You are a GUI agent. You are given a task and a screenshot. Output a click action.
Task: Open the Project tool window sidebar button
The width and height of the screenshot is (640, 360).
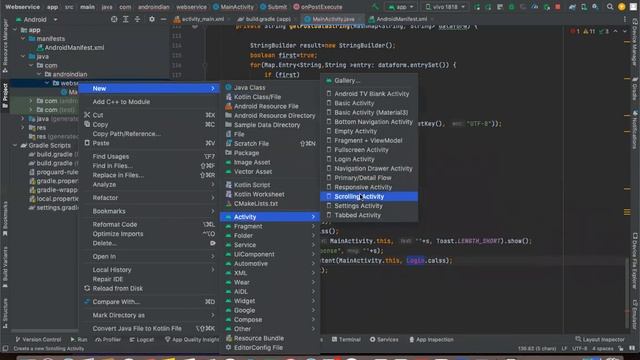[x=5, y=95]
